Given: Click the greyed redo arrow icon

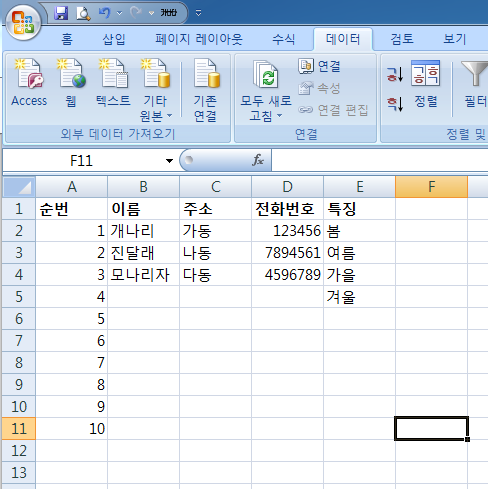Looking at the screenshot, I should [135, 13].
